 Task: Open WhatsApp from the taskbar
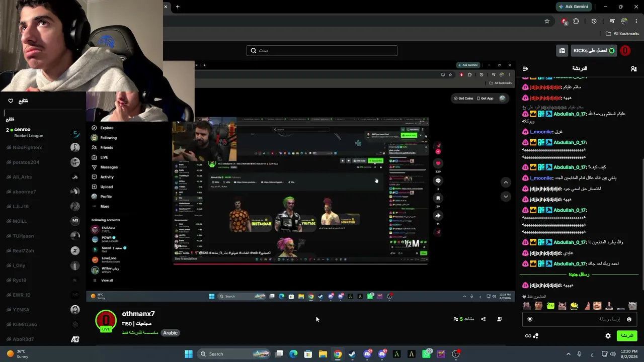427,354
